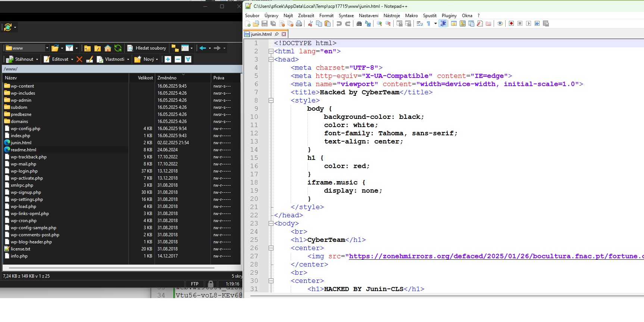
Task: Click the Cut scissors icon
Action: point(310,23)
